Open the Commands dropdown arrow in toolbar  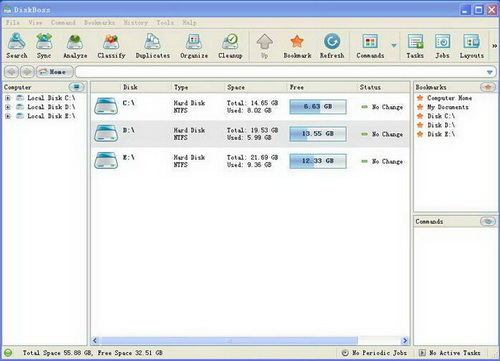(x=394, y=46)
